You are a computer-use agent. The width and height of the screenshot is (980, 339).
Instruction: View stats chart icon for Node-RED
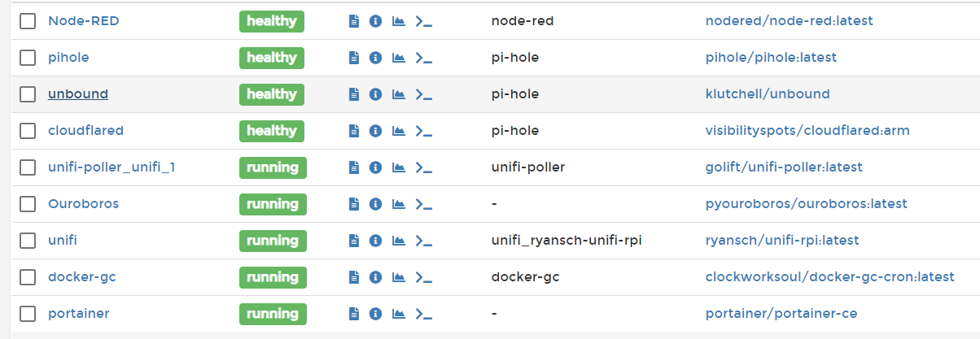click(398, 21)
